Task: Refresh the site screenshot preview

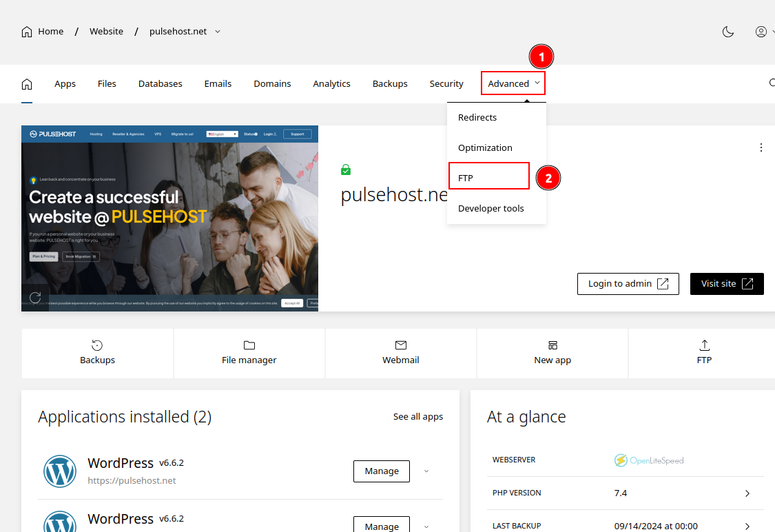Action: click(x=35, y=298)
